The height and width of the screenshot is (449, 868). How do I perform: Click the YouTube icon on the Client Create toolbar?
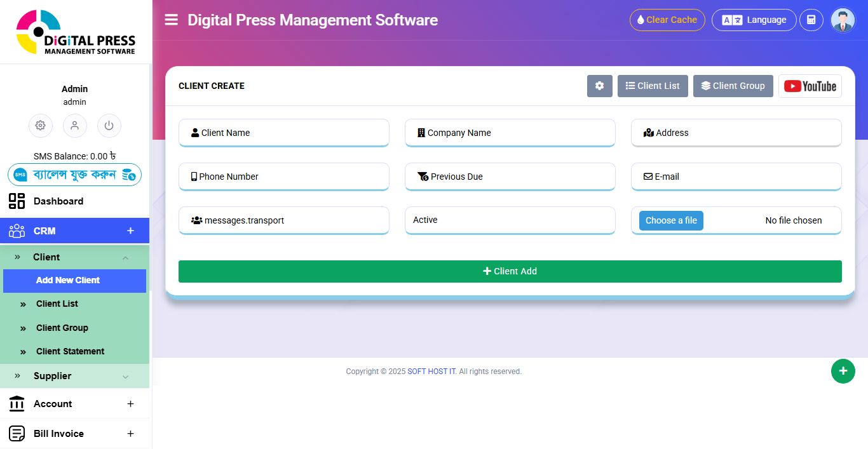click(810, 86)
